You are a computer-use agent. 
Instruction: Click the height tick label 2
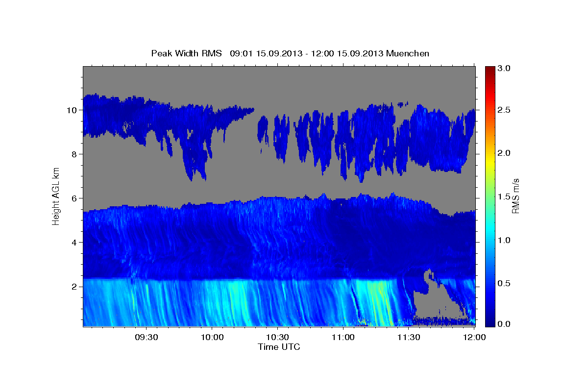[x=74, y=286]
